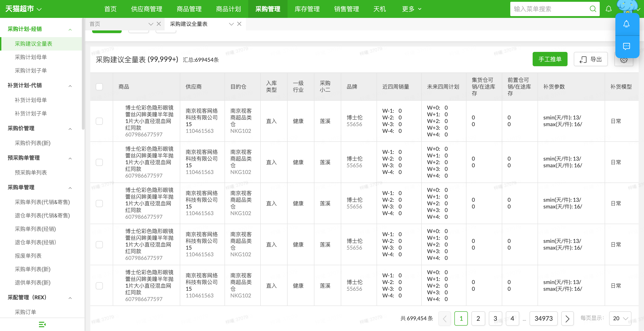This screenshot has height=331, width=644.
Task: Open 天机 in top navigation
Action: pos(379,9)
